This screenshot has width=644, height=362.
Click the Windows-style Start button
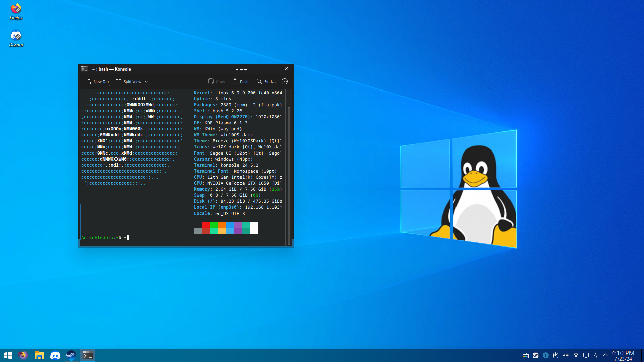tap(8, 355)
